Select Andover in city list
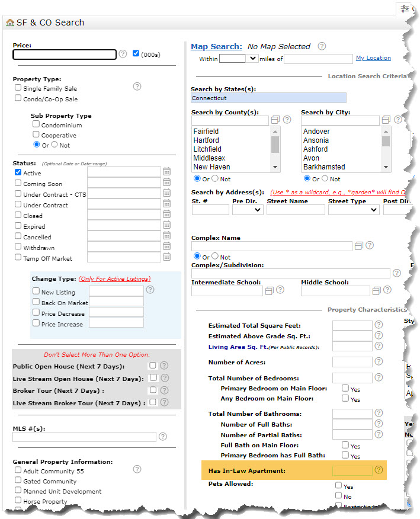 (x=342, y=132)
